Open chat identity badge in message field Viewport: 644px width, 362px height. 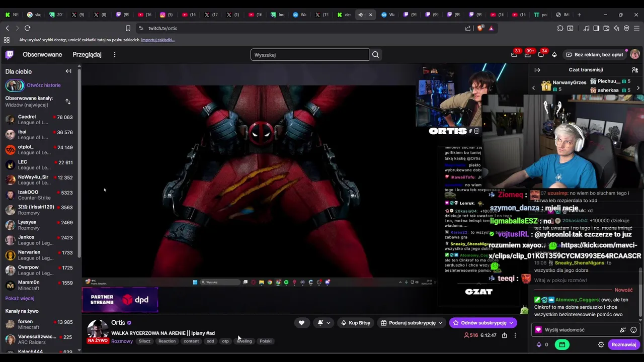coord(538,330)
